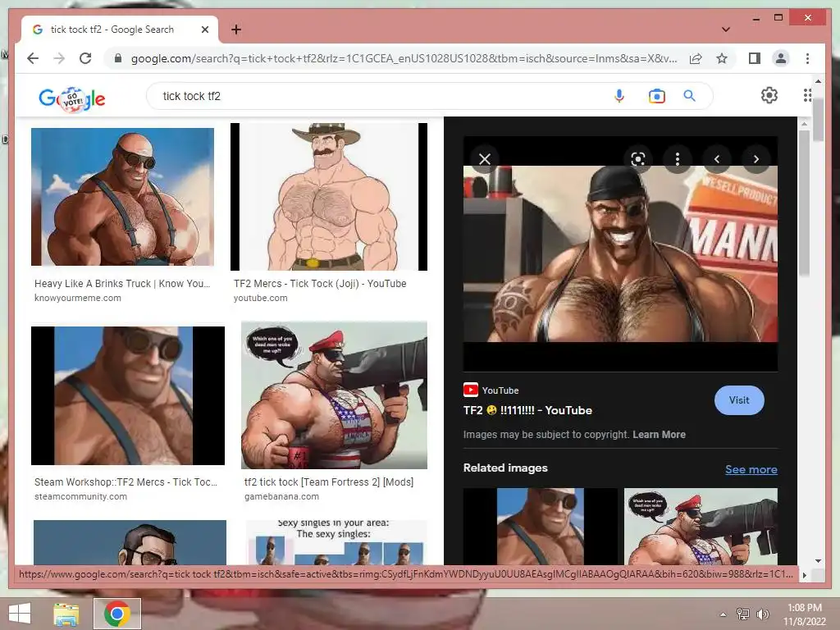Close the 'tick tock tf2' tab
Viewport: 840px width, 630px height.
click(x=204, y=30)
